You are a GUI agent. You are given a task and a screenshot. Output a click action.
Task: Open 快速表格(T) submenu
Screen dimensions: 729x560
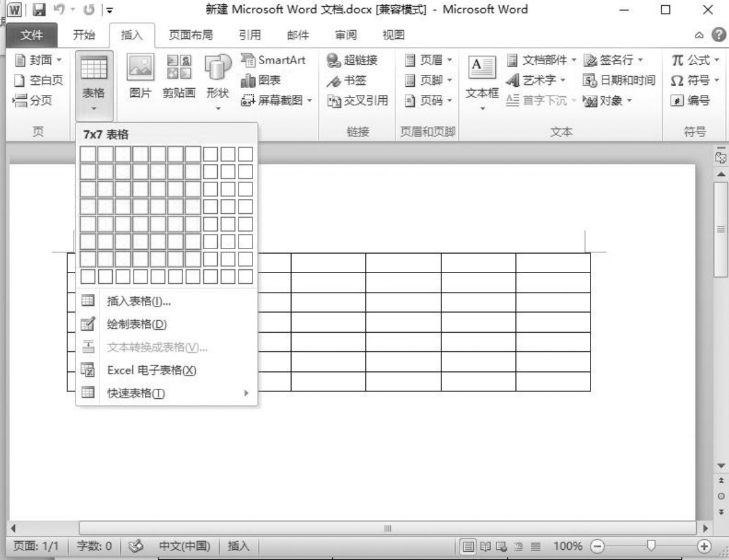click(166, 393)
